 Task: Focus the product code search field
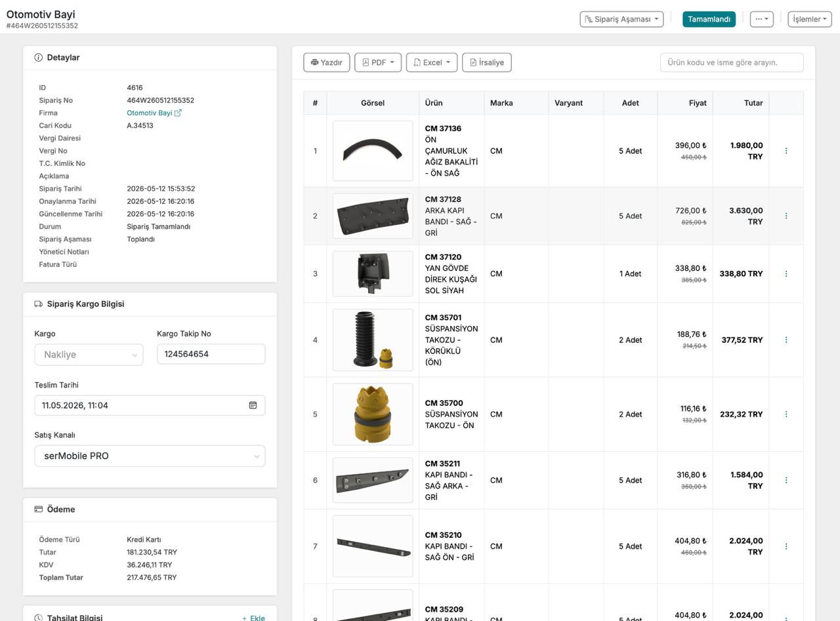[732, 62]
